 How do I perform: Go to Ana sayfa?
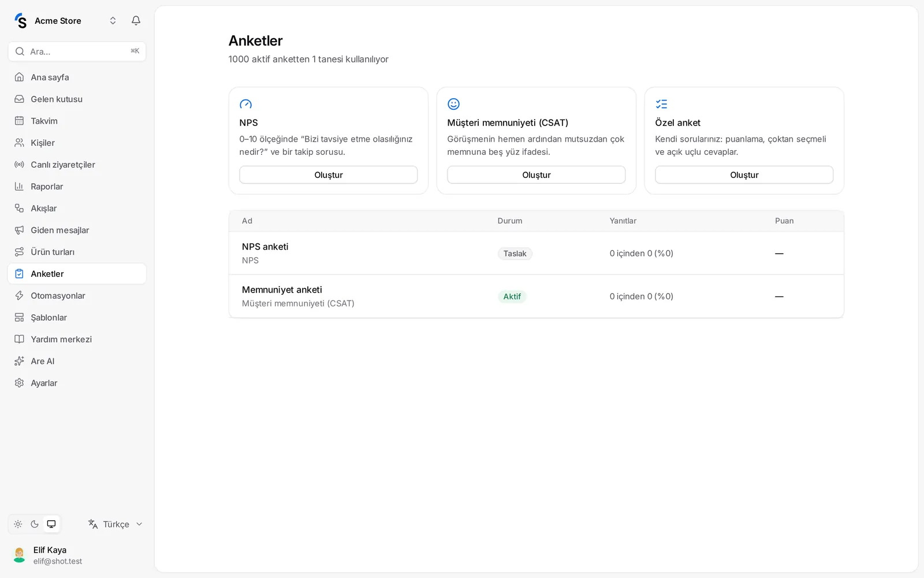pyautogui.click(x=77, y=77)
